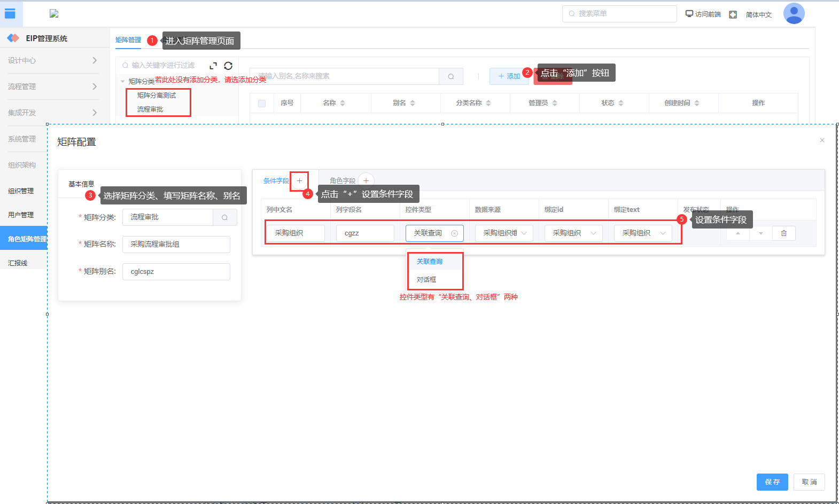Expand the 设计中心 sidebar menu chevron
This screenshot has height=504, width=839.
tap(95, 60)
